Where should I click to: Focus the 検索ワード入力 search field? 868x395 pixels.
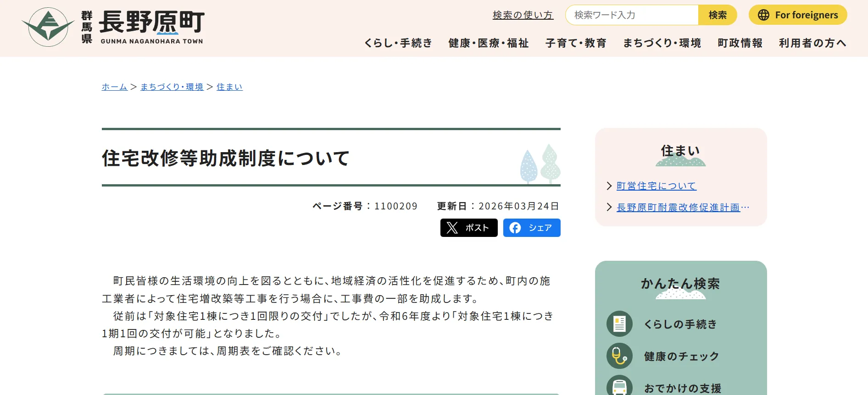pos(632,15)
